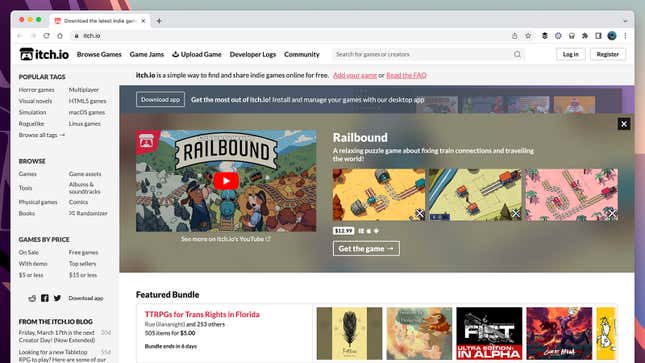Click the Railbound game title

pos(360,137)
